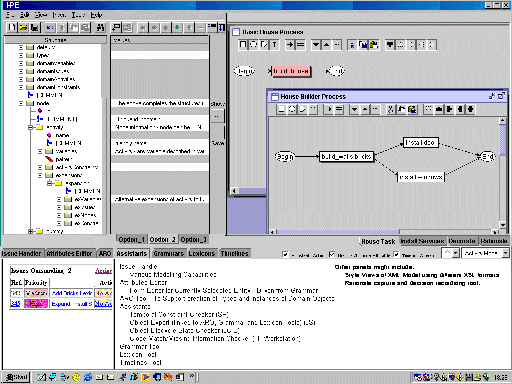
Task: Click the teal down arrow toolbar icon
Action: coord(177,27)
